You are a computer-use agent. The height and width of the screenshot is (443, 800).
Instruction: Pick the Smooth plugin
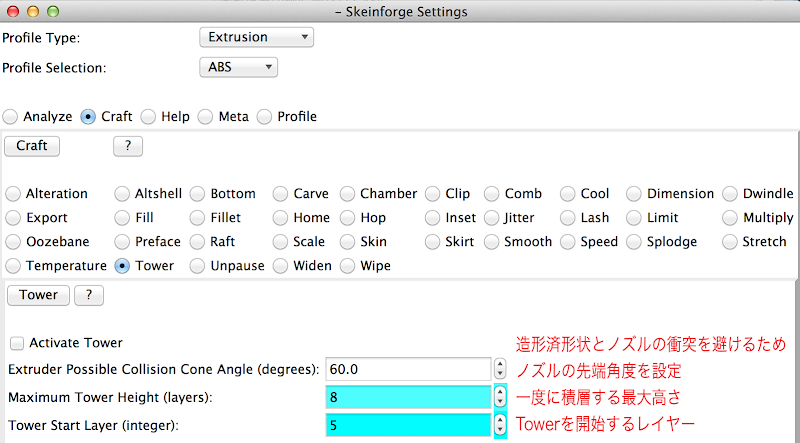pos(491,242)
